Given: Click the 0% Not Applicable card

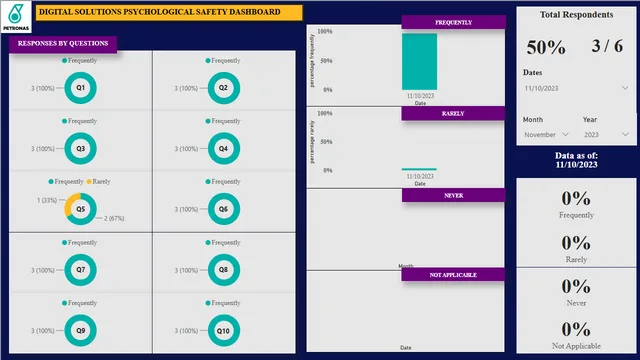Looking at the screenshot, I should [x=576, y=336].
